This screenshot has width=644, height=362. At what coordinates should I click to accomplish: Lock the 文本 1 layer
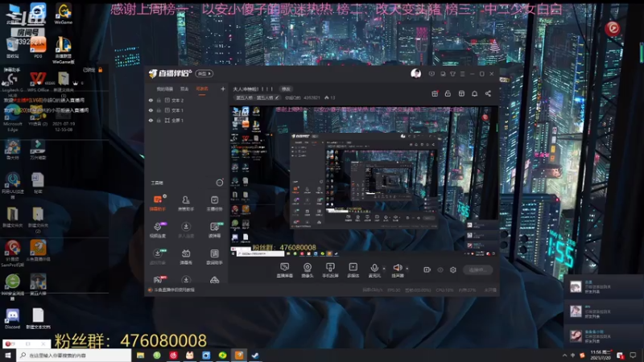click(159, 110)
